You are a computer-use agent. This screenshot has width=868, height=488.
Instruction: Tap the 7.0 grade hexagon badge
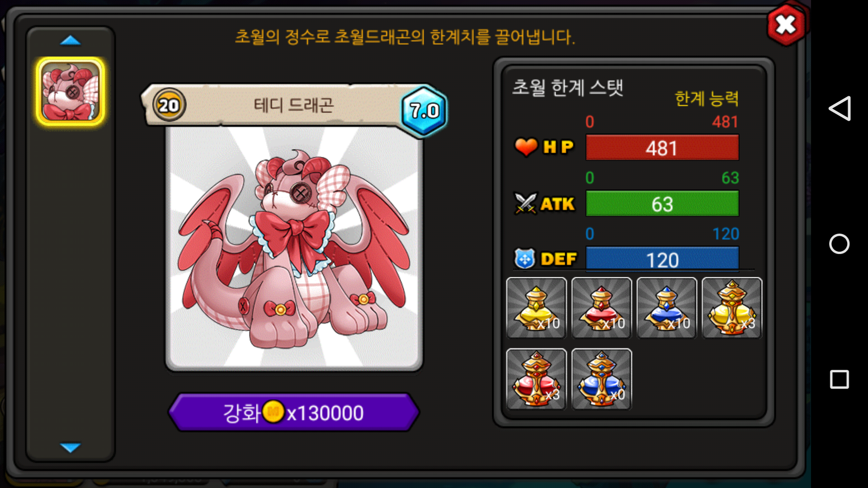tap(424, 110)
